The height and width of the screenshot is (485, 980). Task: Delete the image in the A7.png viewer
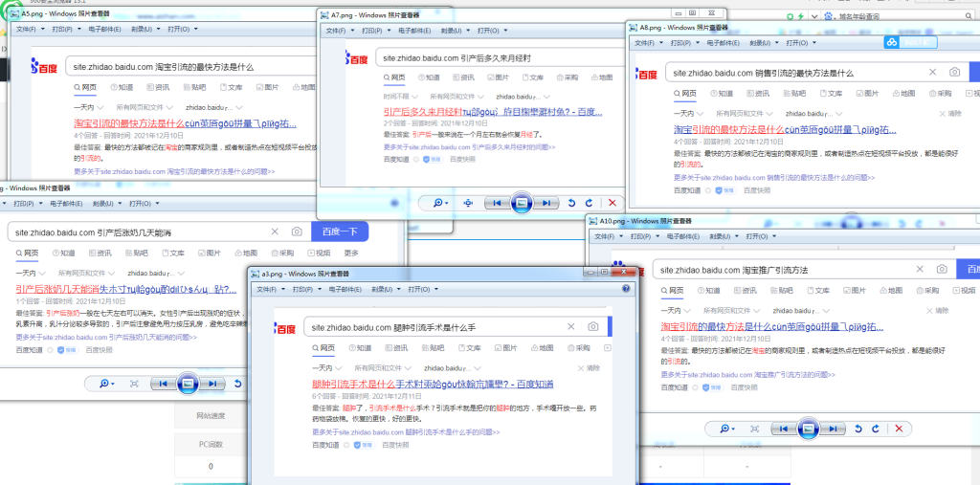click(612, 203)
